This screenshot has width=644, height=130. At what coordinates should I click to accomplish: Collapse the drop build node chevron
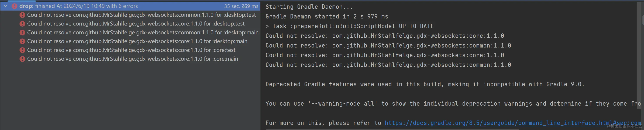tap(5, 6)
